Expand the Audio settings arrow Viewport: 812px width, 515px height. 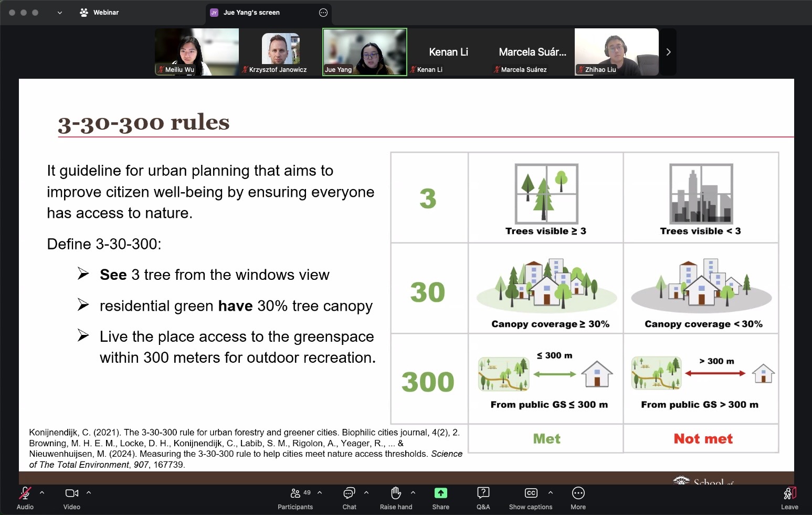[x=42, y=493]
